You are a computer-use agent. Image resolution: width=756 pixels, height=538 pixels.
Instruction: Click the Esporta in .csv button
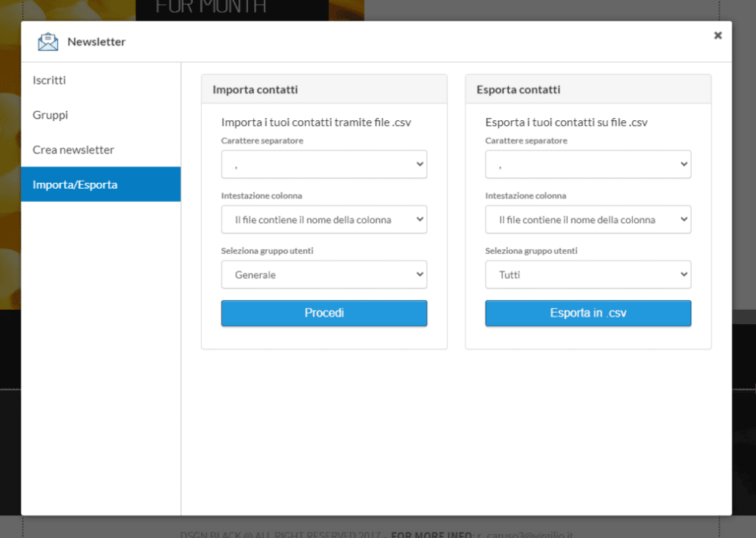point(587,313)
